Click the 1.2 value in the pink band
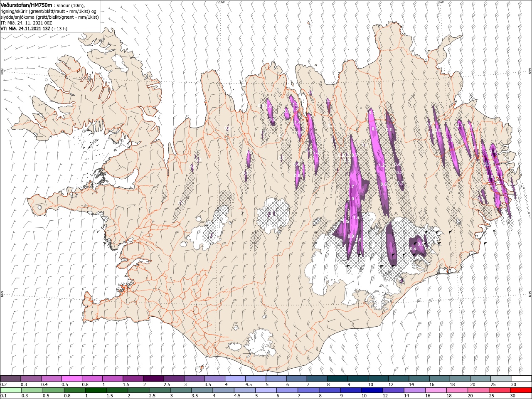532x399 pixels. (x=382, y=165)
